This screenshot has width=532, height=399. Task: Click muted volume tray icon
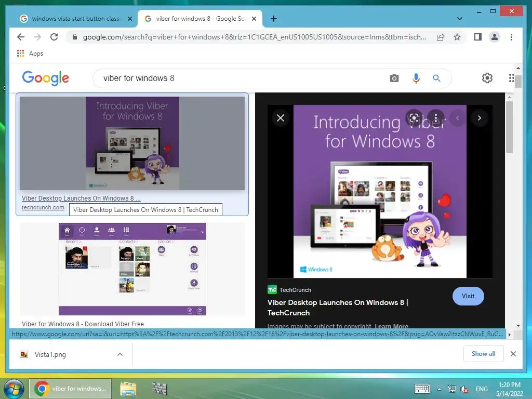464,389
